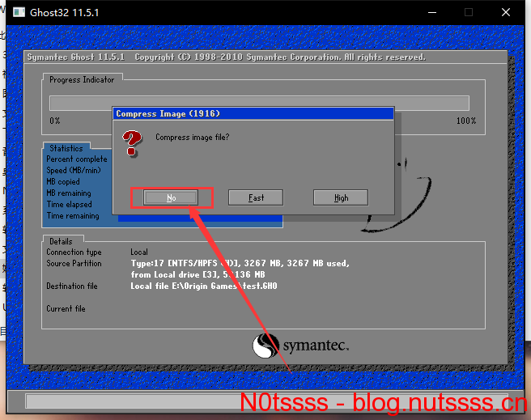The image size is (531, 420).
Task: Click the progress indicator bar
Action: point(259,104)
